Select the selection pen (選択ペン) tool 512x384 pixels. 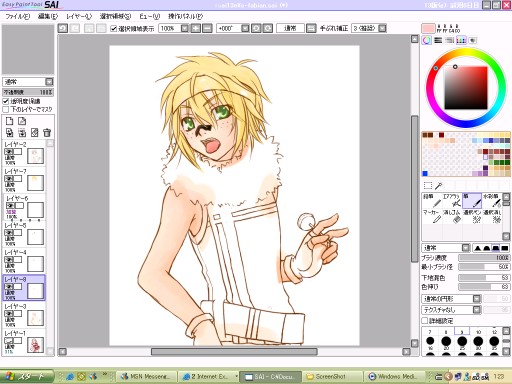tap(472, 216)
